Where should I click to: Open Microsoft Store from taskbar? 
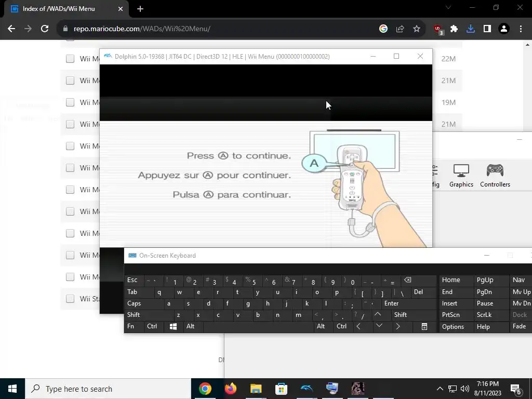pos(281,389)
